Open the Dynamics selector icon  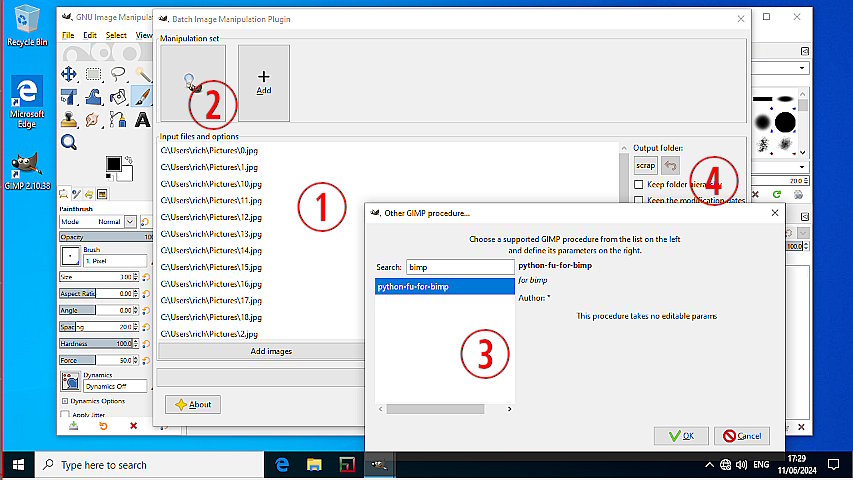pos(70,381)
